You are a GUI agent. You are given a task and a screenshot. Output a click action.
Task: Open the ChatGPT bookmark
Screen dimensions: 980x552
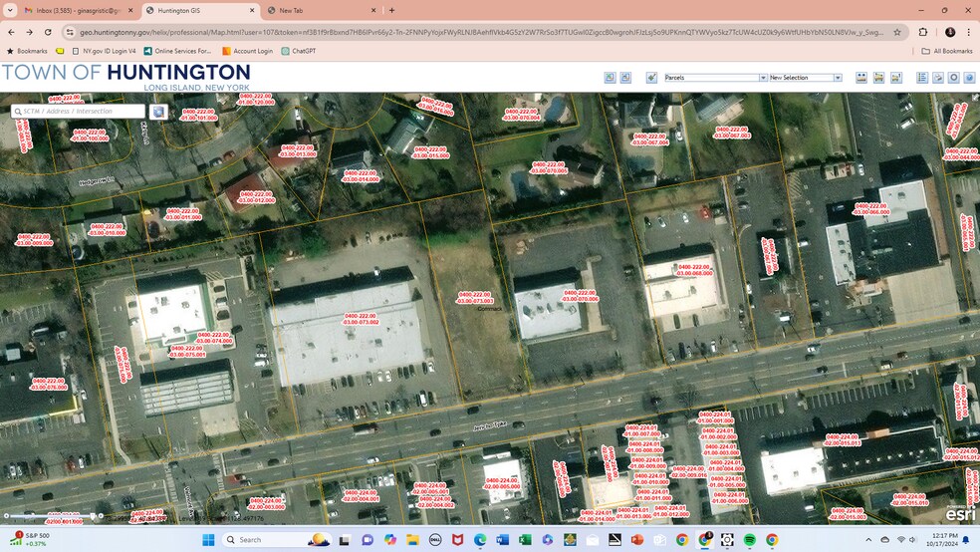299,51
